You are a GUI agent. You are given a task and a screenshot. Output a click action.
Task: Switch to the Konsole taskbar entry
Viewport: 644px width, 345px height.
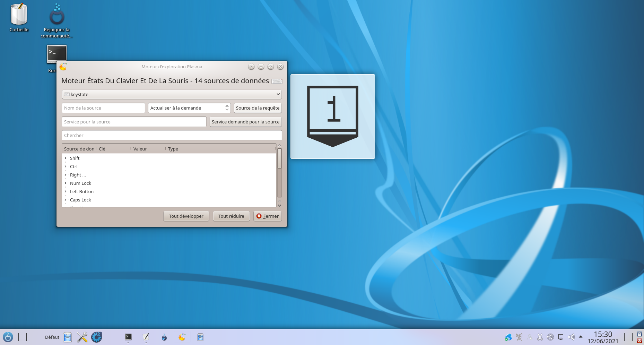[128, 337]
